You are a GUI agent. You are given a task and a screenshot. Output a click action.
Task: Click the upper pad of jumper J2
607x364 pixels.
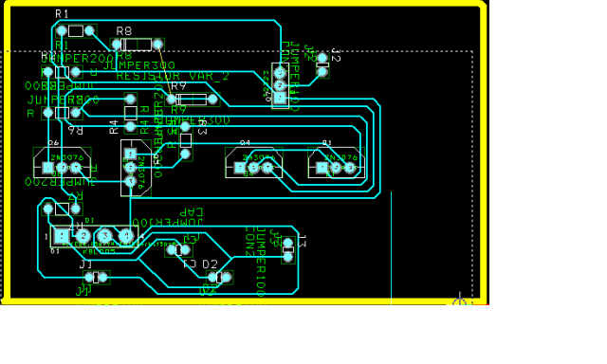(322, 58)
